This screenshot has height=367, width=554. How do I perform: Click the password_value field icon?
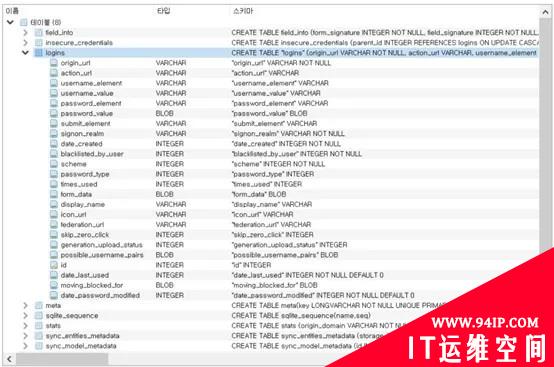click(x=54, y=113)
